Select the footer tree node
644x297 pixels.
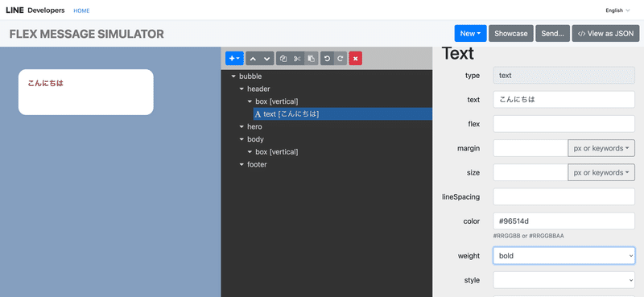point(257,164)
